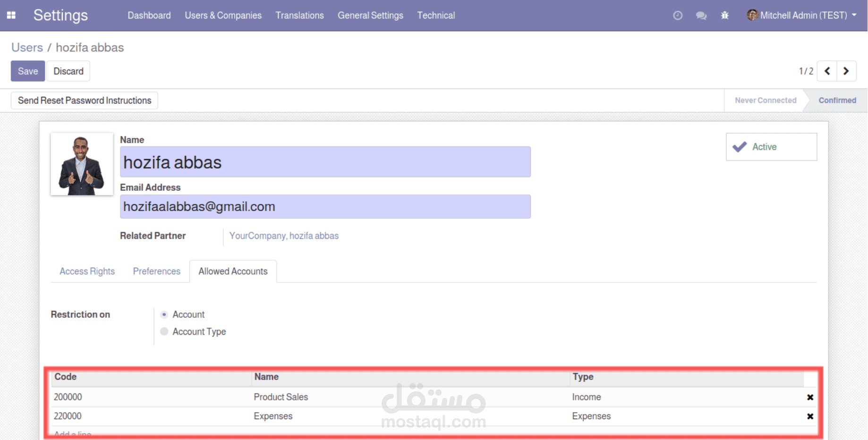The width and height of the screenshot is (868, 440).
Task: Save the user record
Action: tap(28, 71)
